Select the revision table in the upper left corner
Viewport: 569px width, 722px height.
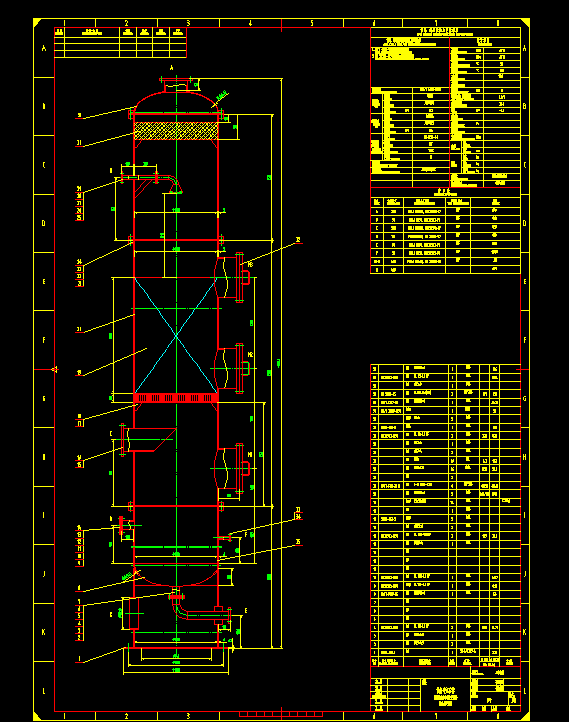point(120,42)
